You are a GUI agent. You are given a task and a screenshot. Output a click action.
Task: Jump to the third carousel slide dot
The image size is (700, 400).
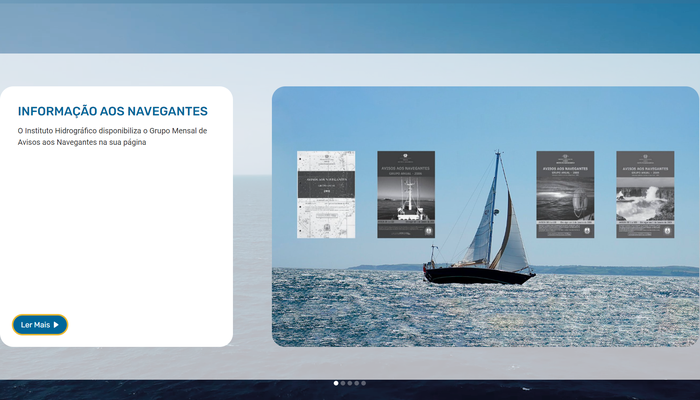coord(350,383)
